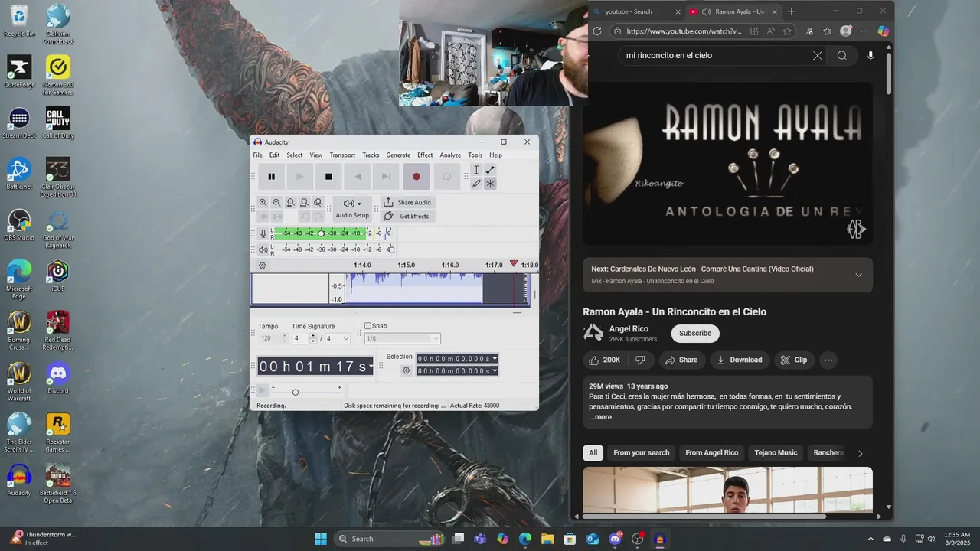
Task: Open the Effect menu
Action: coord(425,155)
